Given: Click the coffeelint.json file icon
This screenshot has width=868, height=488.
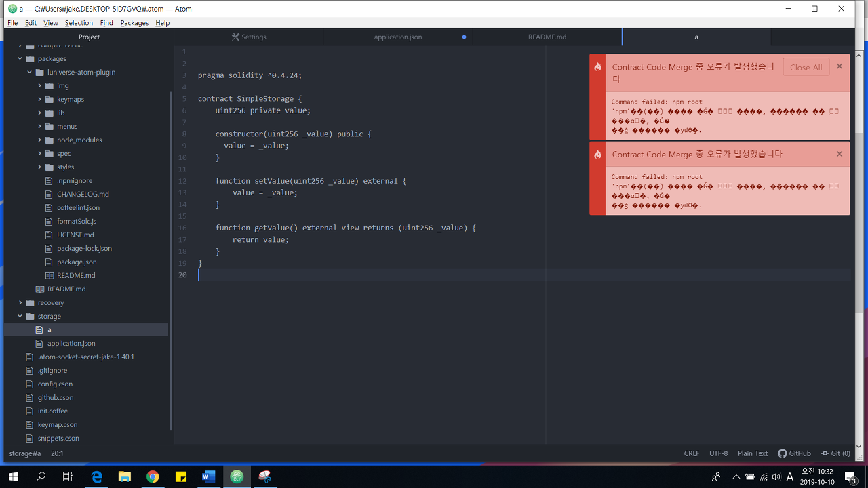Looking at the screenshot, I should tap(49, 207).
